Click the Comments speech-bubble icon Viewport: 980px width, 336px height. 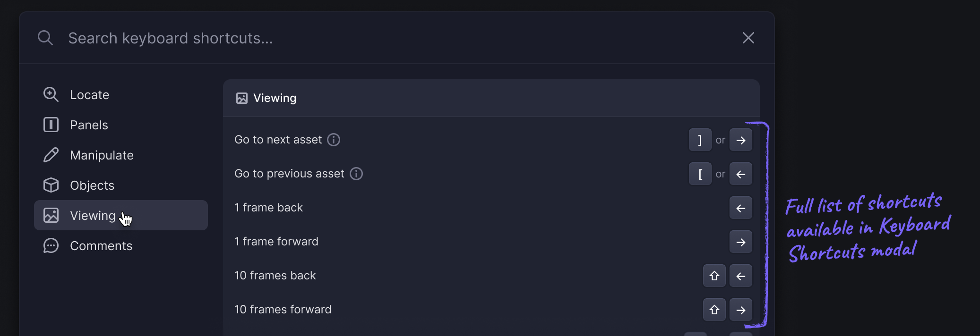[x=51, y=245]
